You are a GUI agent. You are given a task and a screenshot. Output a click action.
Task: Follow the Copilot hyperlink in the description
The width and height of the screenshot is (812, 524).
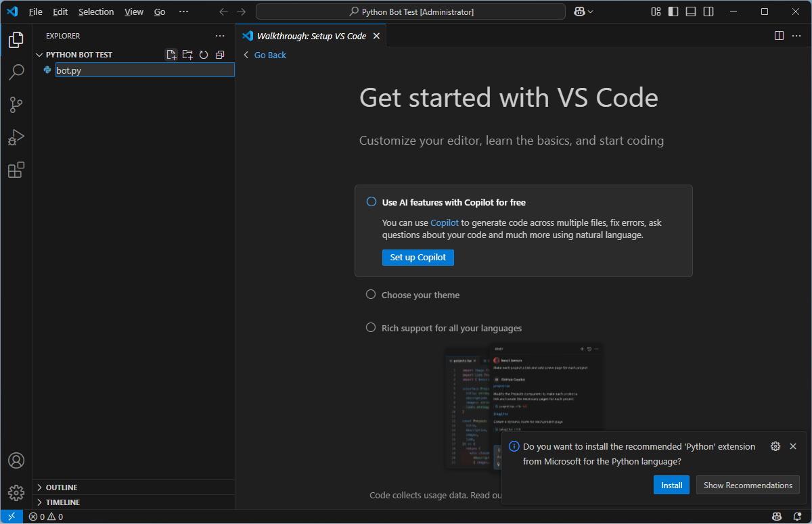(x=445, y=222)
